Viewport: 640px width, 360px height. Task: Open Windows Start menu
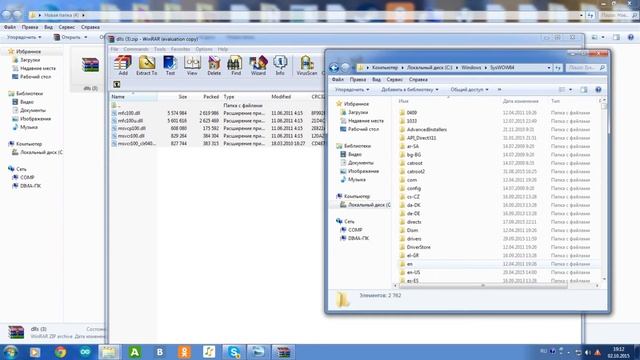(10, 351)
